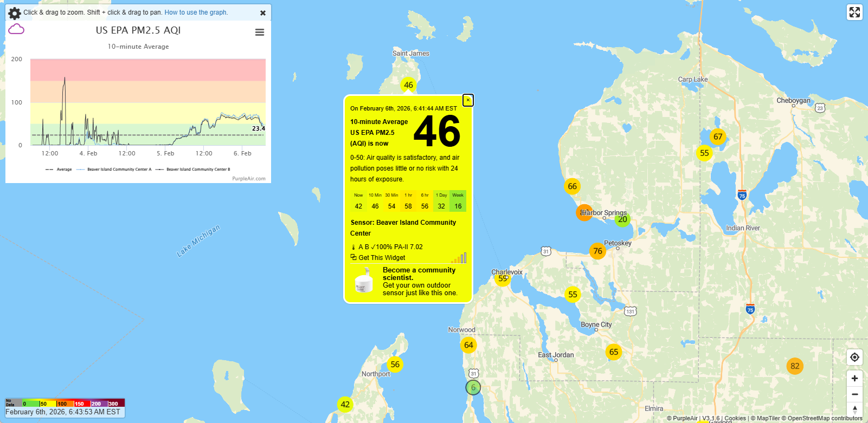Open the 'How to use the graph' link
The width and height of the screenshot is (868, 423).
click(x=196, y=12)
